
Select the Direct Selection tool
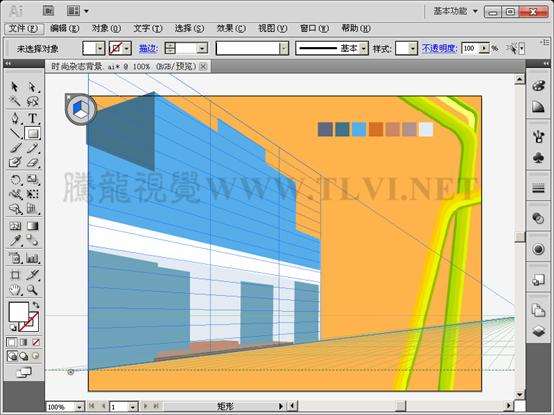click(x=32, y=87)
